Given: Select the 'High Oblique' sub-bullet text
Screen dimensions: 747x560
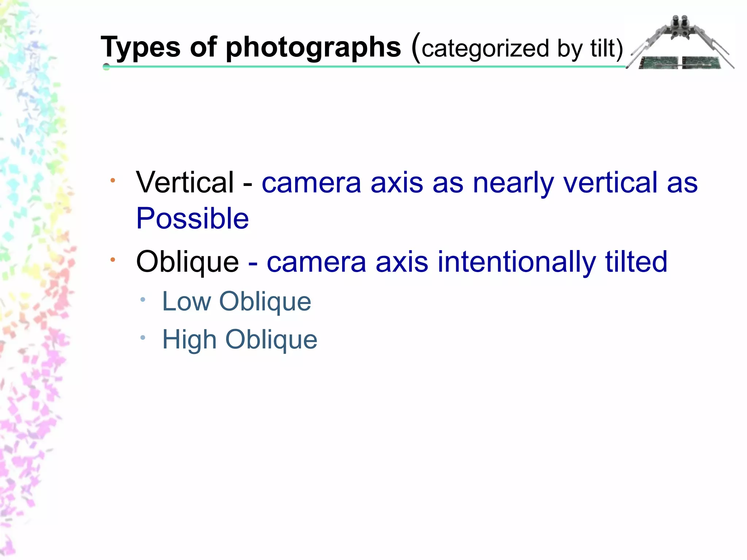Looking at the screenshot, I should click(x=240, y=339).
